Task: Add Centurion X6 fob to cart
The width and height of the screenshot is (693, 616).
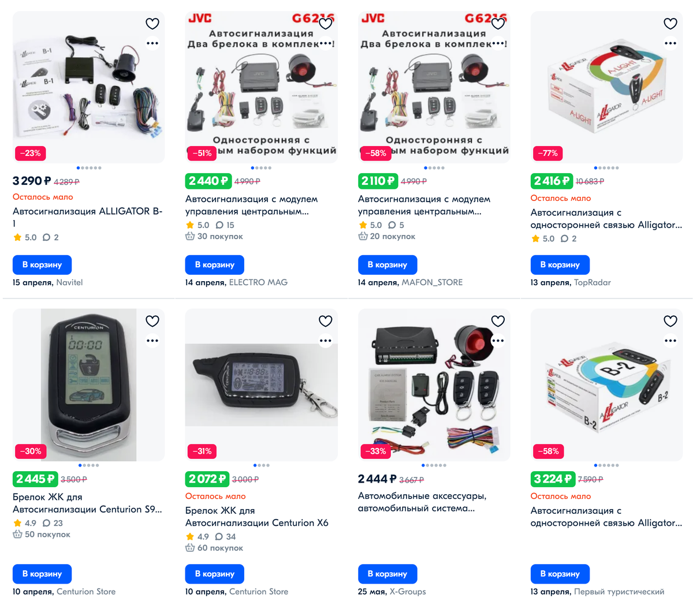Action: pyautogui.click(x=215, y=574)
